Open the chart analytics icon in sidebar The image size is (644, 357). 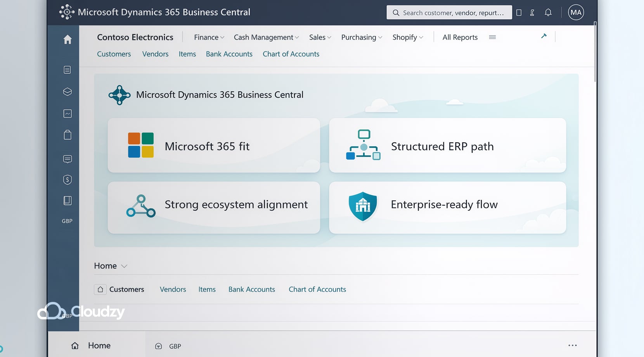click(x=68, y=113)
